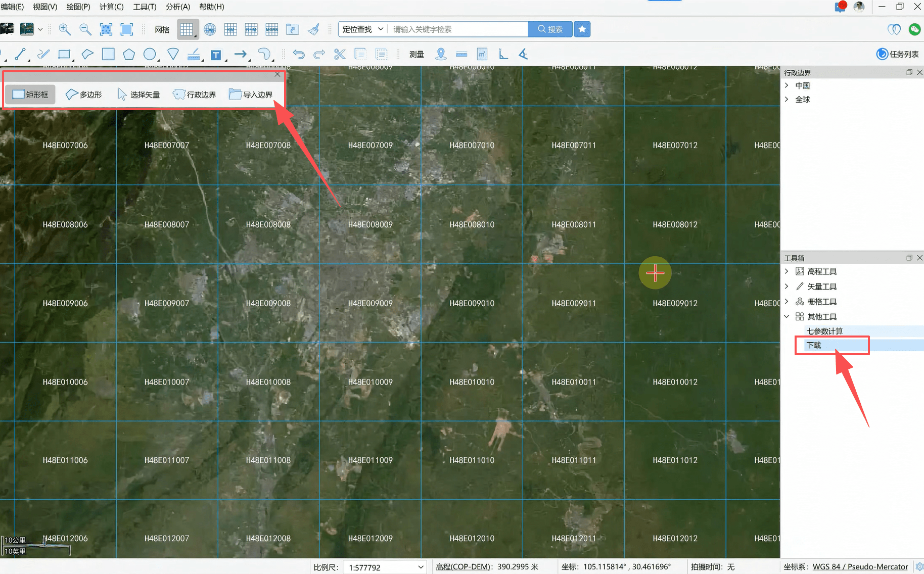This screenshot has height=574, width=924.
Task: Open the 视图(V) menu
Action: (x=45, y=7)
